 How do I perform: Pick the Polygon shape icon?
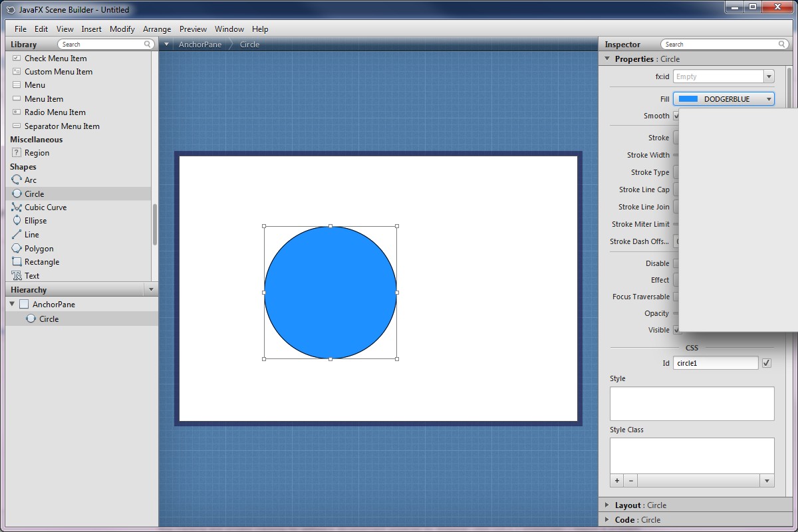(17, 248)
